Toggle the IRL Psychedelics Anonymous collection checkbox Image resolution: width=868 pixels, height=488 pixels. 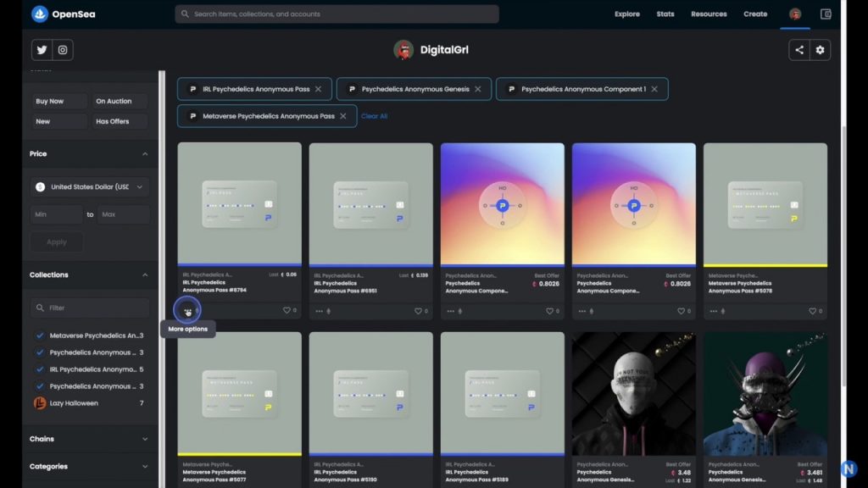pos(40,369)
